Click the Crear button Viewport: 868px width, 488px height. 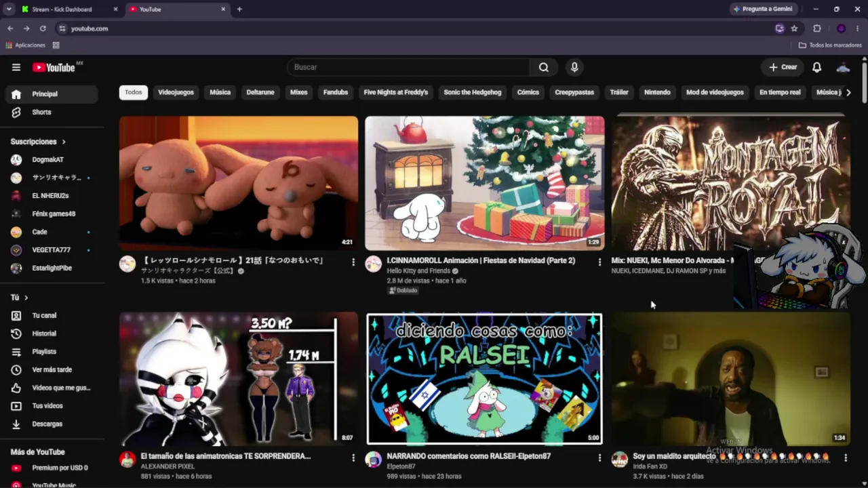(x=783, y=67)
